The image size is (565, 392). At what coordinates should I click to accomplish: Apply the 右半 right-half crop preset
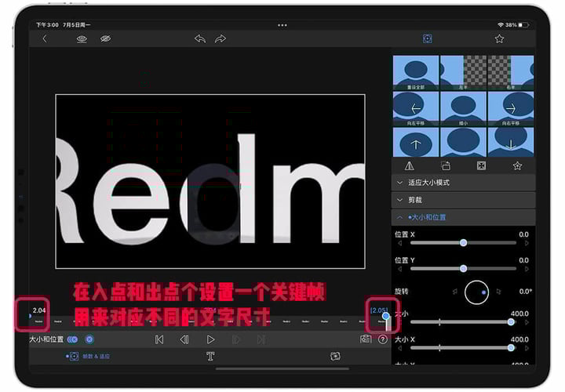pos(511,73)
